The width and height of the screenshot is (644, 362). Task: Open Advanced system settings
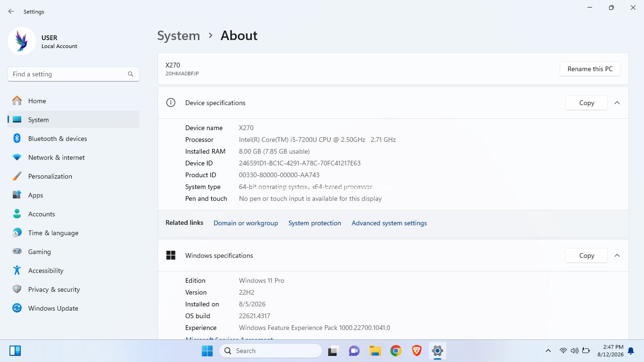pyautogui.click(x=389, y=223)
